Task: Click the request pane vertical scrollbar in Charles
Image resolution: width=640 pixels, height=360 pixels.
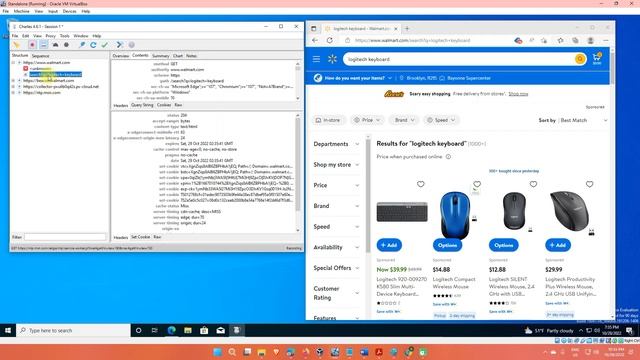Action: pos(298,80)
